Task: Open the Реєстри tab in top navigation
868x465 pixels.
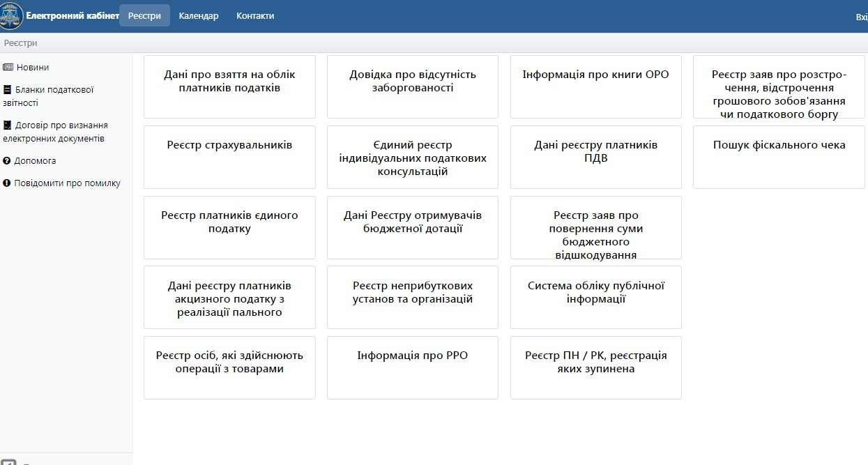Action: [144, 16]
